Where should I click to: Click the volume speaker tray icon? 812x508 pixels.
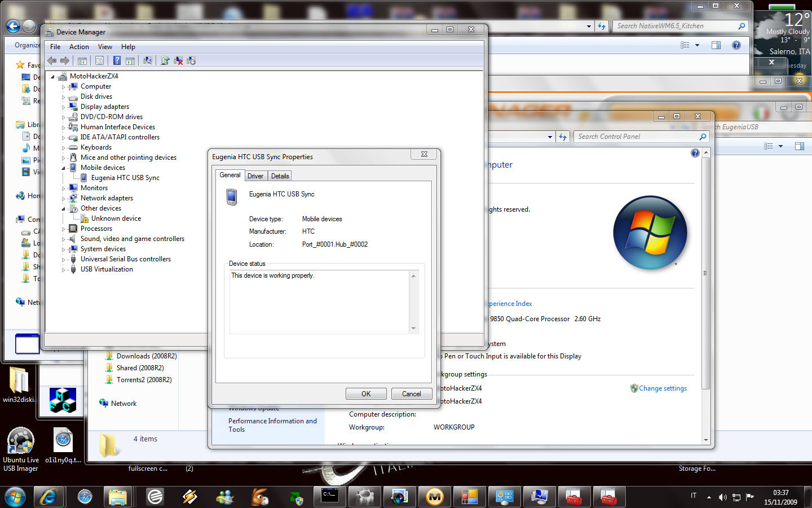tap(722, 497)
